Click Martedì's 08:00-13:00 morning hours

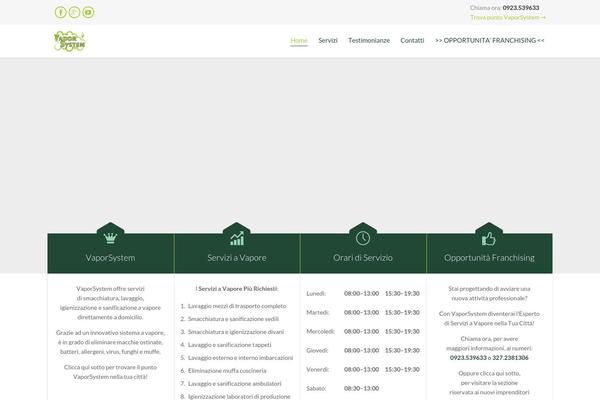point(361,312)
